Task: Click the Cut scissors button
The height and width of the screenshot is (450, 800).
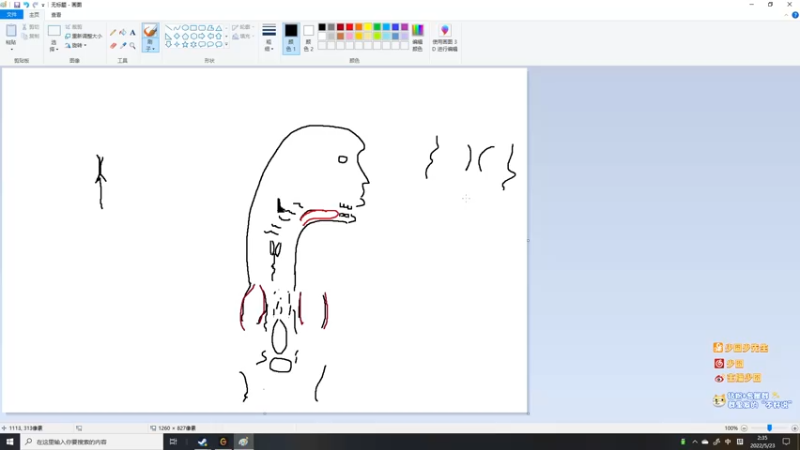Action: pos(31,27)
